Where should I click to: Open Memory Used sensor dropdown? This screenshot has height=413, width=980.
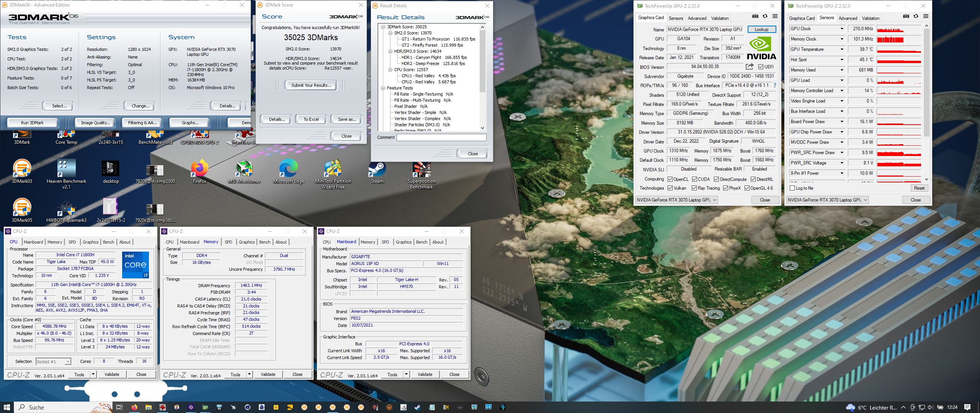[842, 70]
